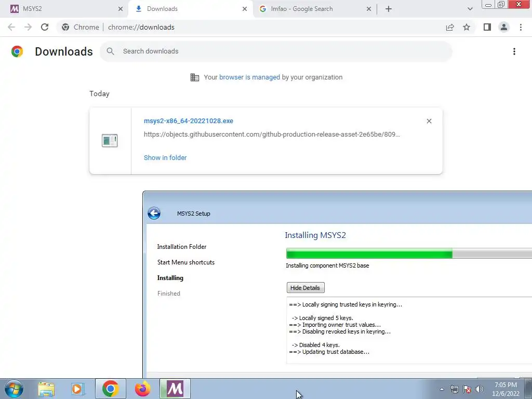The width and height of the screenshot is (532, 399).
Task: Click the magnifier icon in search downloads
Action: pos(110,51)
